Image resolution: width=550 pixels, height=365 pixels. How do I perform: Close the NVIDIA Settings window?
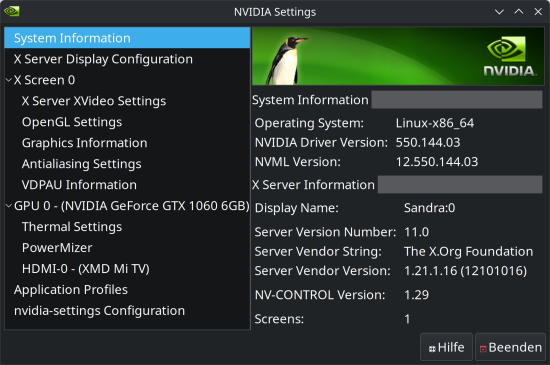[538, 12]
